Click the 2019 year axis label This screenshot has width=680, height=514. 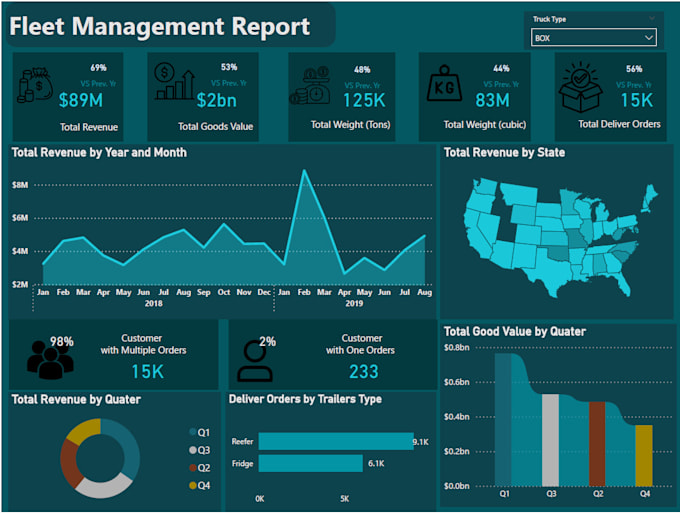click(354, 304)
